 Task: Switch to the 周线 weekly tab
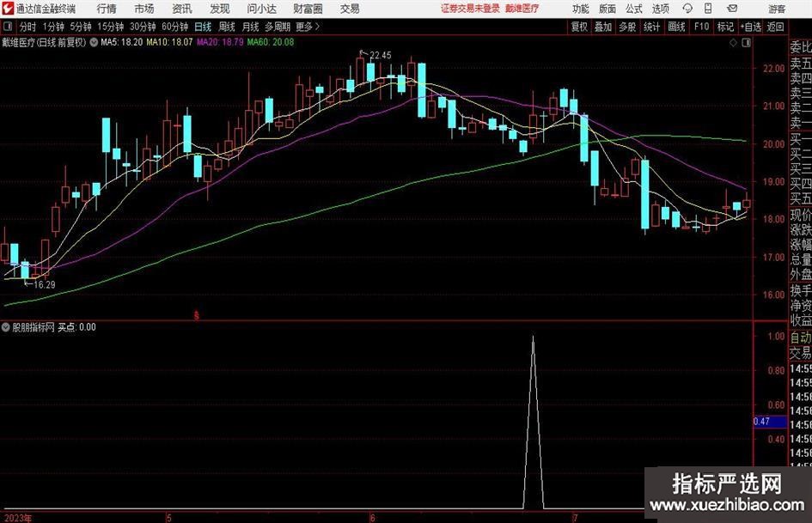[x=227, y=27]
